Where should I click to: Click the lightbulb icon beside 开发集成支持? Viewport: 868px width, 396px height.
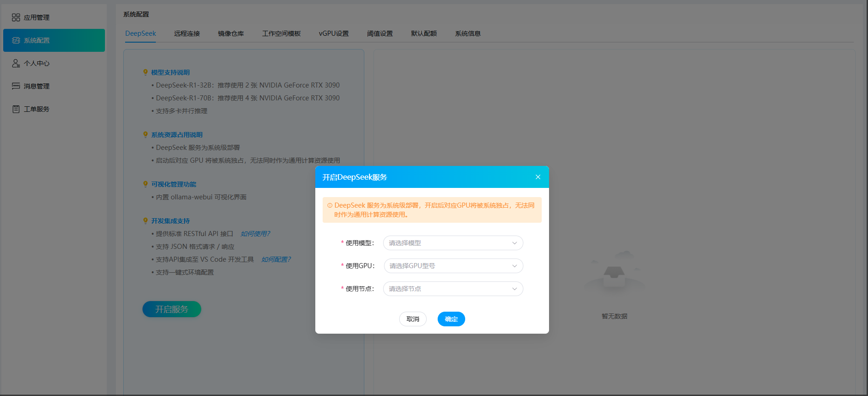pyautogui.click(x=145, y=221)
